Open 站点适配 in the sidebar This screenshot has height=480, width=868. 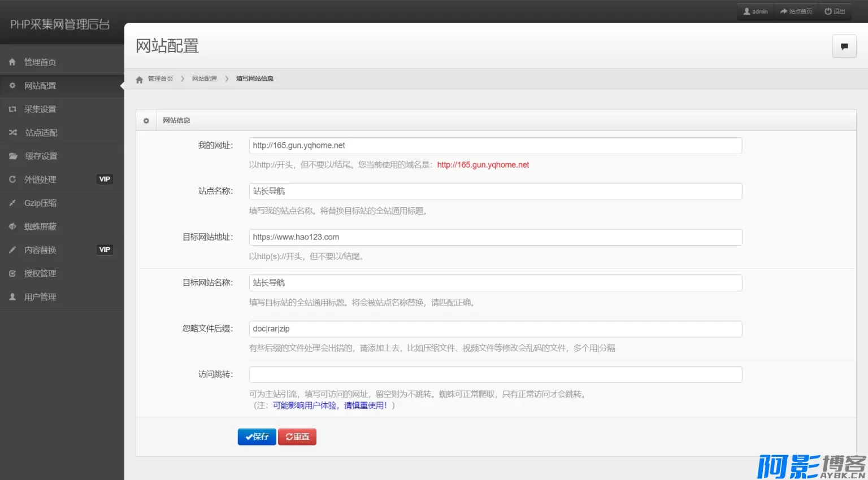point(41,133)
